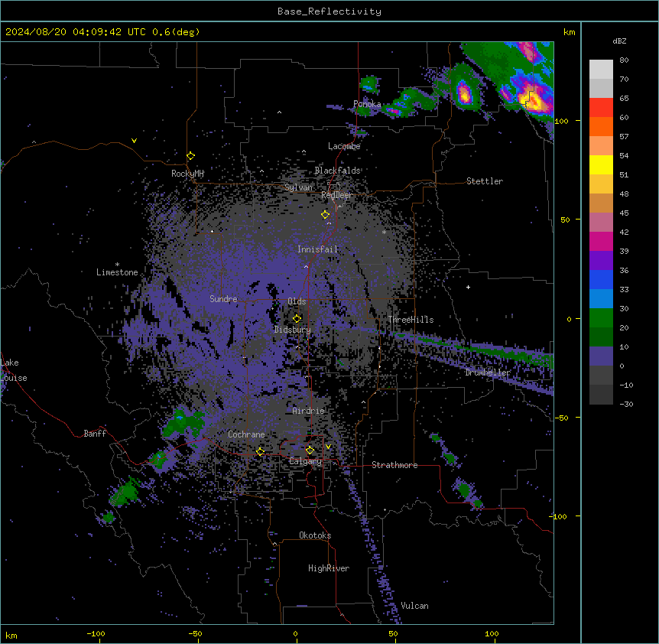Click the Lake Louise label
659x644 pixels.
tap(14, 370)
